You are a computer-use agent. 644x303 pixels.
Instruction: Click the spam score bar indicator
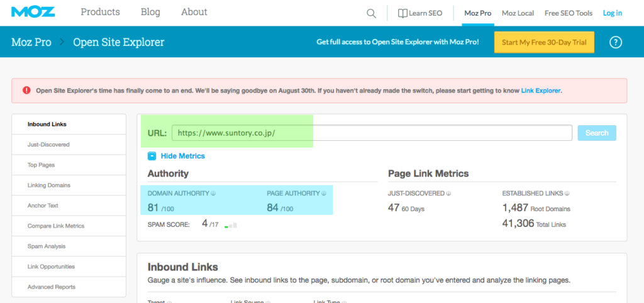tap(230, 226)
